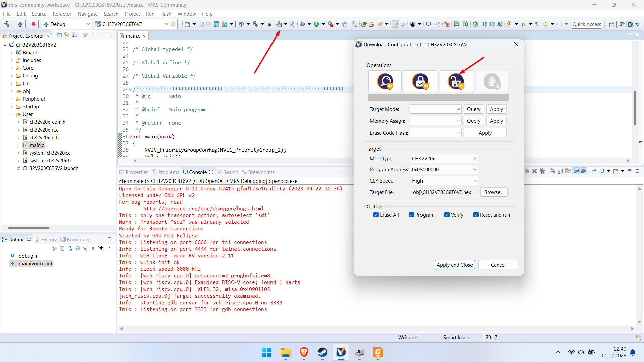This screenshot has width=644, height=362.
Task: Toggle the Program checkbox
Action: (411, 215)
